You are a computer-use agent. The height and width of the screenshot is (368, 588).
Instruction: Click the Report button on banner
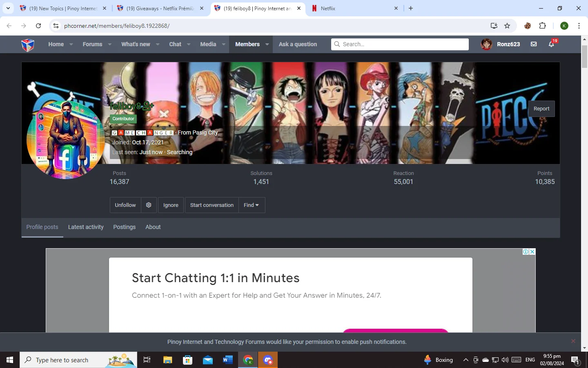point(541,109)
